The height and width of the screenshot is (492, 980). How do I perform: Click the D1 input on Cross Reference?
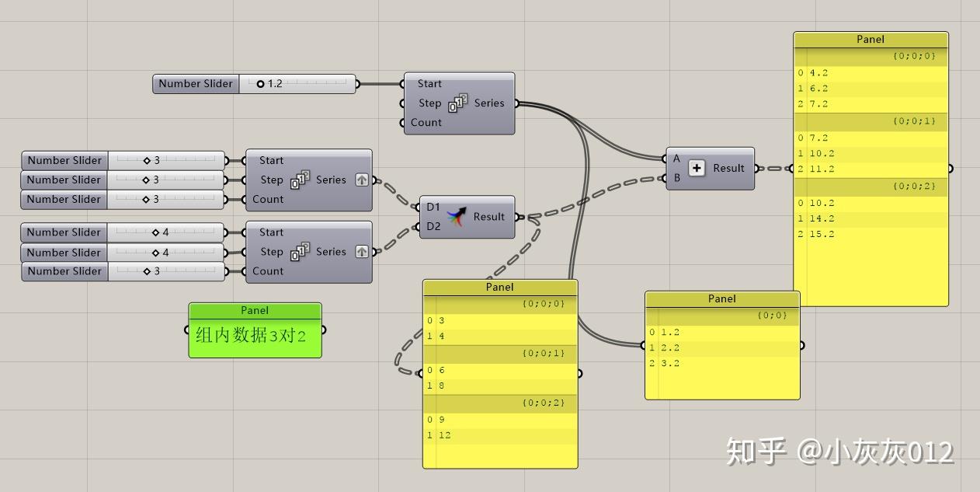pyautogui.click(x=433, y=207)
